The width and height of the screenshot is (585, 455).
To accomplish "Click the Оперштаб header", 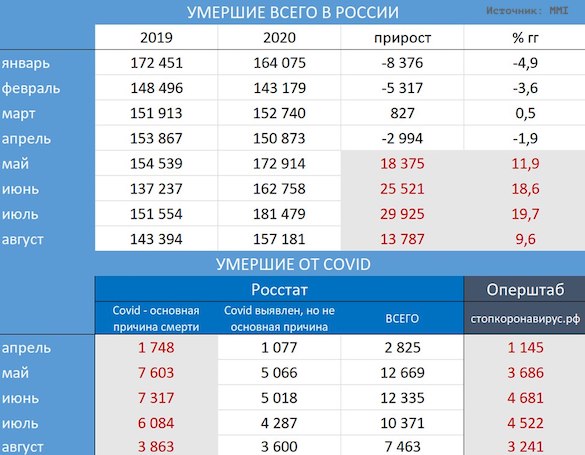I will [x=525, y=290].
